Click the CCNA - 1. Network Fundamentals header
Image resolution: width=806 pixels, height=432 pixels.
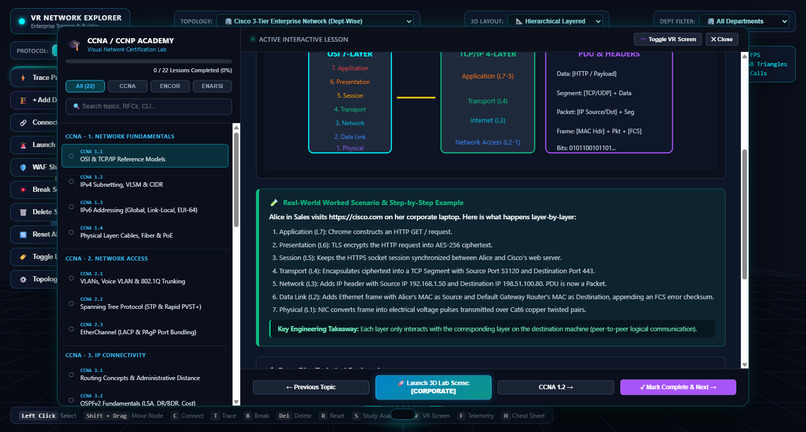coord(119,136)
